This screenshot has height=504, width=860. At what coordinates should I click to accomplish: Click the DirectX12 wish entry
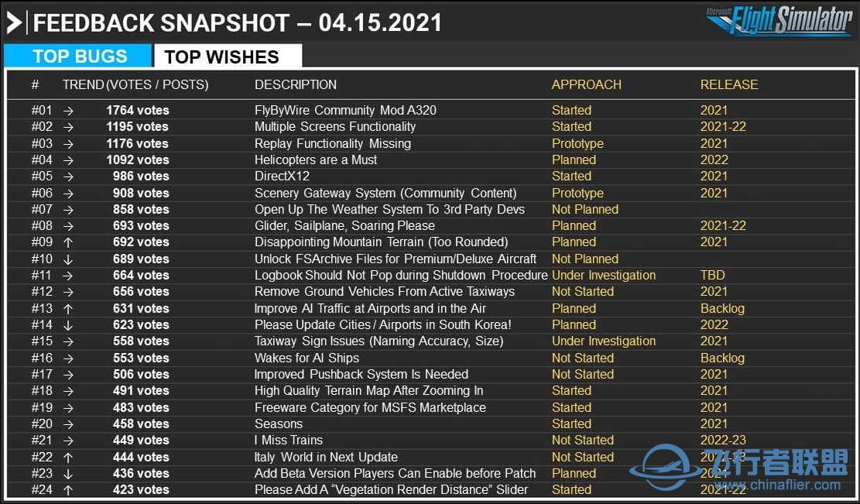coord(282,177)
